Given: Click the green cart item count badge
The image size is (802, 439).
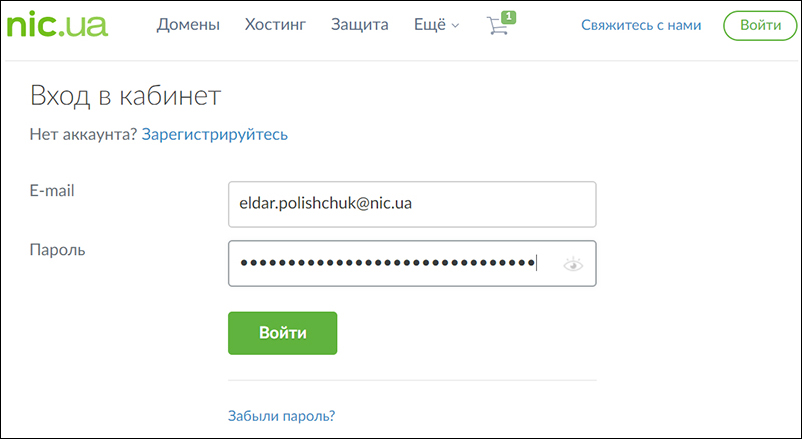Looking at the screenshot, I should tap(508, 17).
